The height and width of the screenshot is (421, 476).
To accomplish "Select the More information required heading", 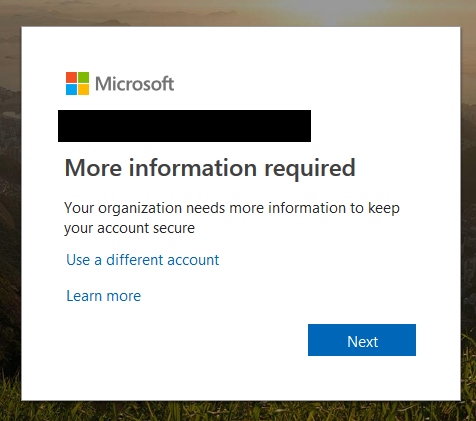I will tap(210, 168).
